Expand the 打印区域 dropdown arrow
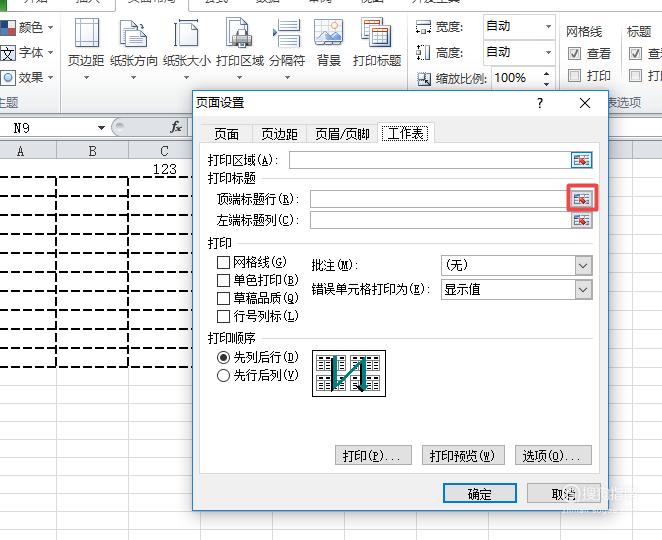Viewport: 662px width, 540px height. click(239, 78)
